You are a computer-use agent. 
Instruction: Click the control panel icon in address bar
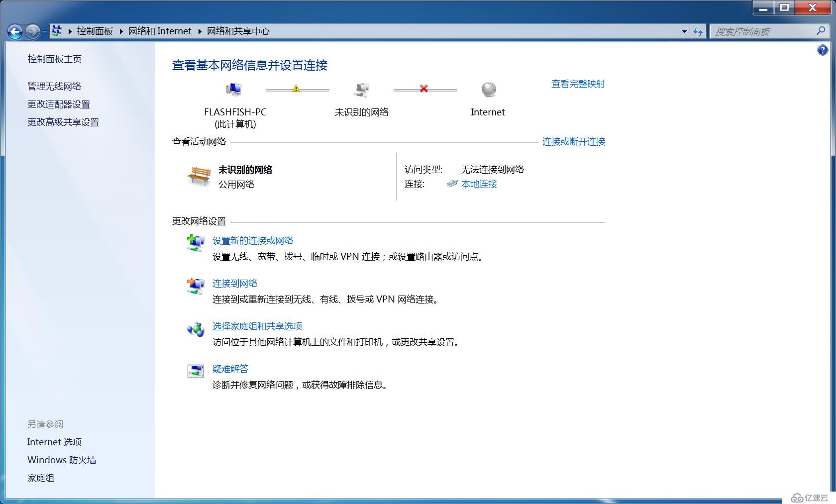tap(57, 31)
